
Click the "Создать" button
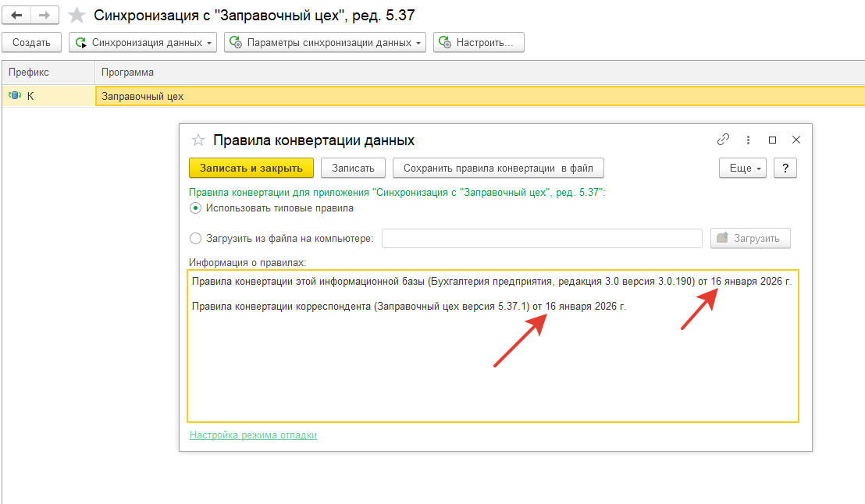pos(32,42)
